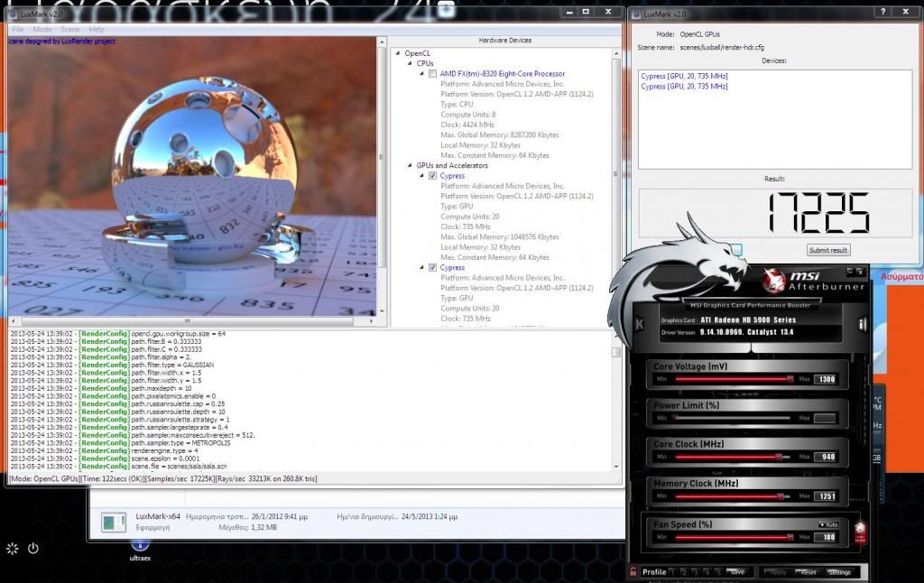Viewport: 924px width, 583px height.
Task: Click log line 'scene.file = scenes/sala/sala.scn'
Action: (x=179, y=467)
